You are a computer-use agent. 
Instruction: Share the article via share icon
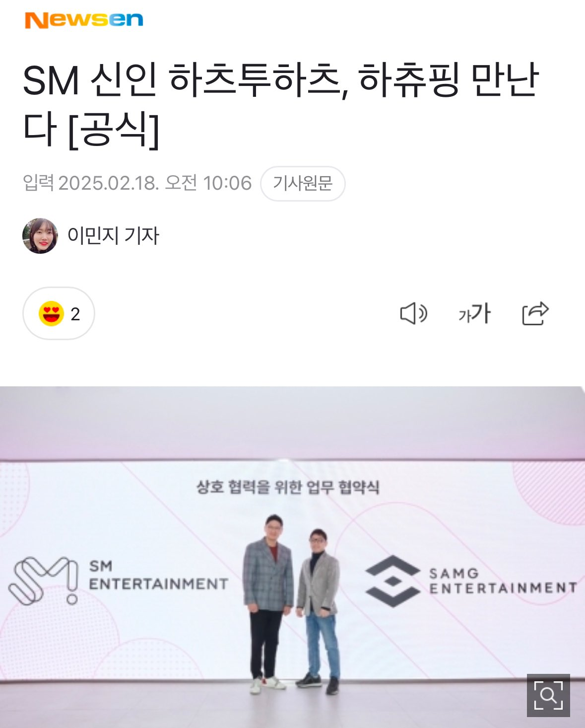535,313
